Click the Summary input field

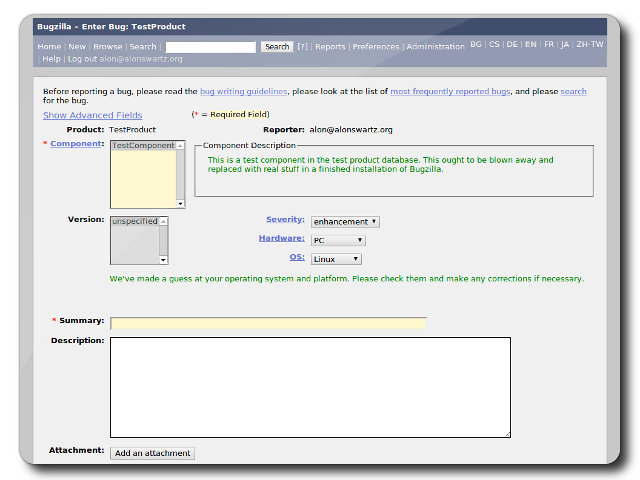click(x=268, y=323)
